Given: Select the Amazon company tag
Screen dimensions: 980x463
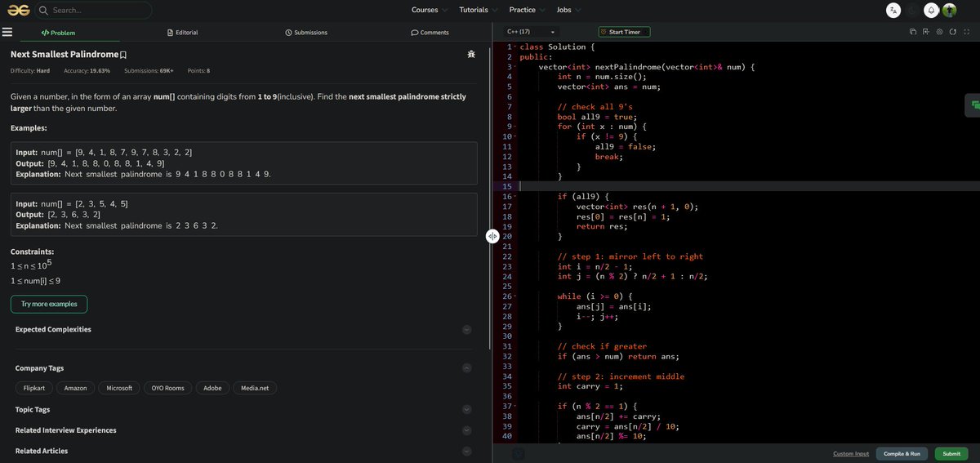Looking at the screenshot, I should pos(75,388).
